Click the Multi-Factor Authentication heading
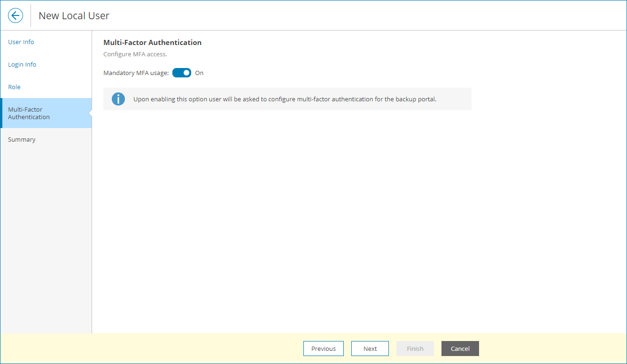Screen dimensions: 627x364 (x=152, y=42)
